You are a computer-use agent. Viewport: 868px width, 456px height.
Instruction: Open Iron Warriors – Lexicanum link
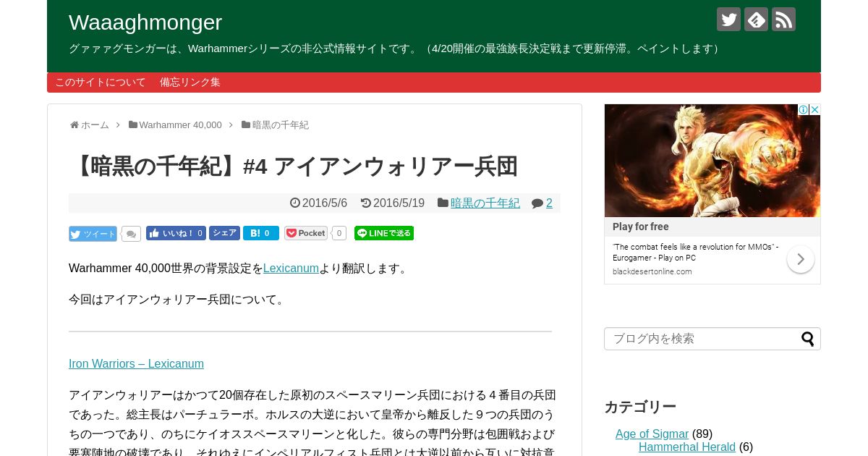pyautogui.click(x=136, y=364)
